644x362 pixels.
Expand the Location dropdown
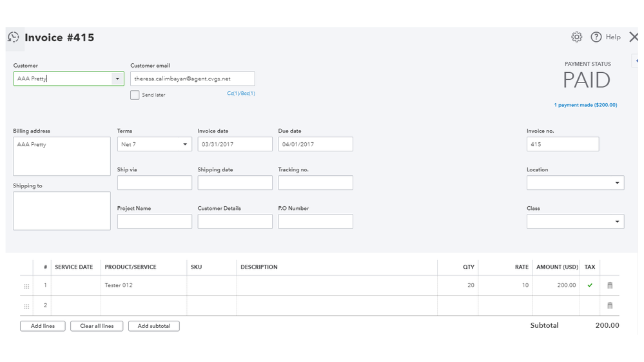click(x=617, y=183)
